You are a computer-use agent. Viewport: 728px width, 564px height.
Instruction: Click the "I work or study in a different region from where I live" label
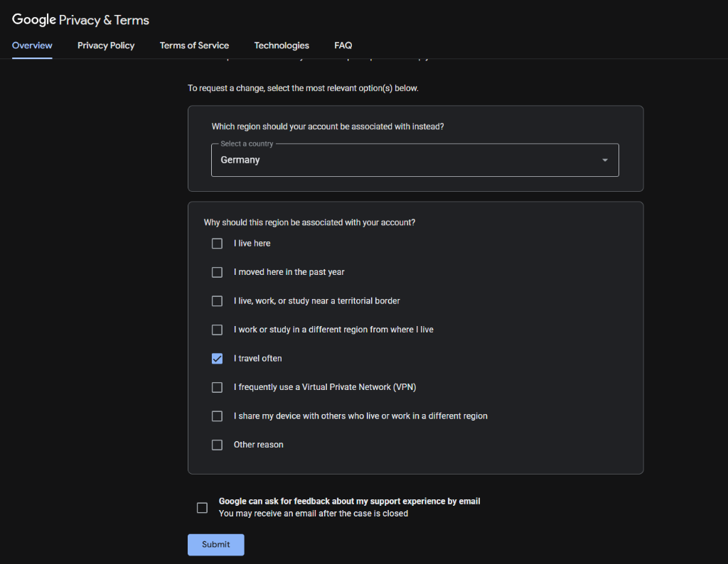tap(334, 330)
